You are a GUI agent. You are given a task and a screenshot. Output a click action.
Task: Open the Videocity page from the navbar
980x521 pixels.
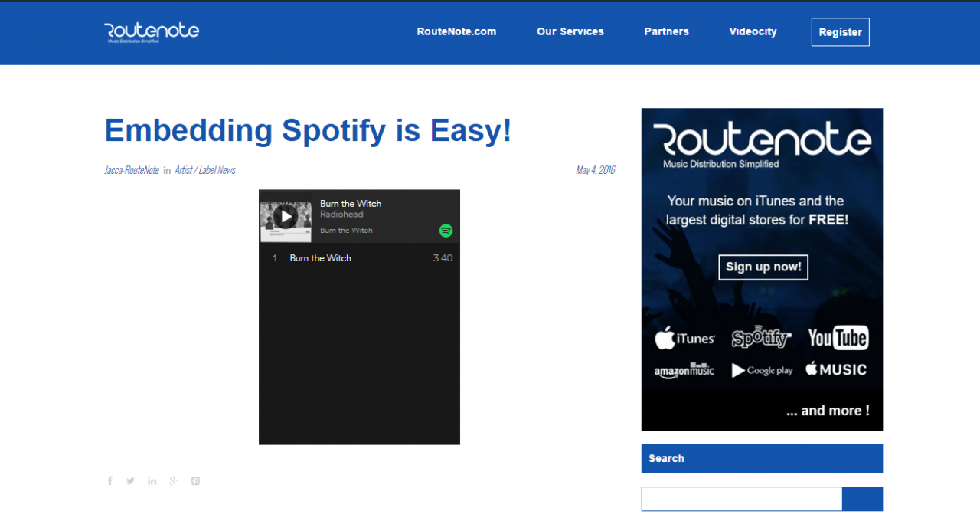pyautogui.click(x=753, y=31)
